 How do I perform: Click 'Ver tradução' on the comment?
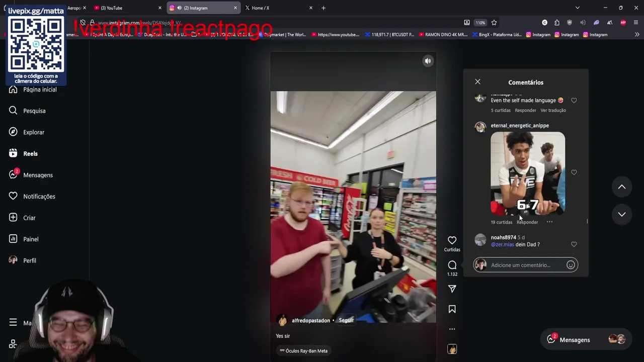[553, 110]
